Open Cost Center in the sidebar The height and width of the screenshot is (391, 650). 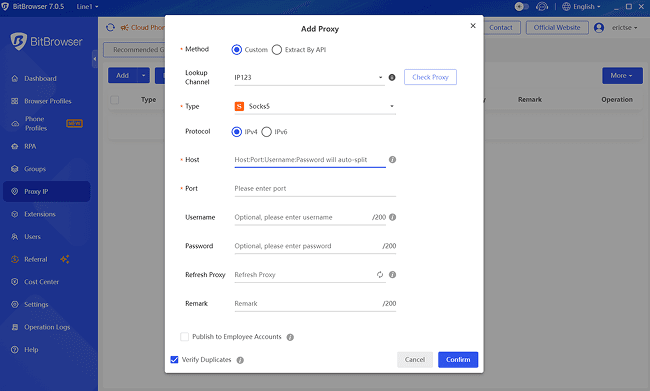46,282
